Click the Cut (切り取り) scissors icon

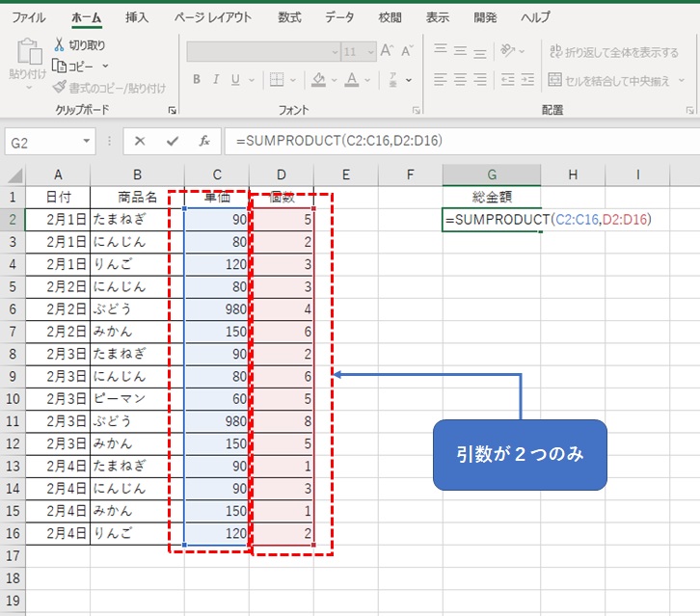click(59, 45)
